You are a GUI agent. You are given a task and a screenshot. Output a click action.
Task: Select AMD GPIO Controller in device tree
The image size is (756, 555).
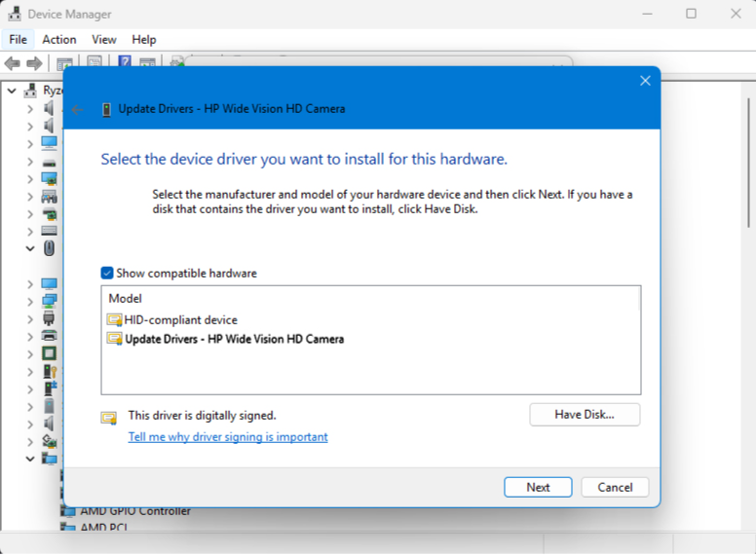pos(135,510)
